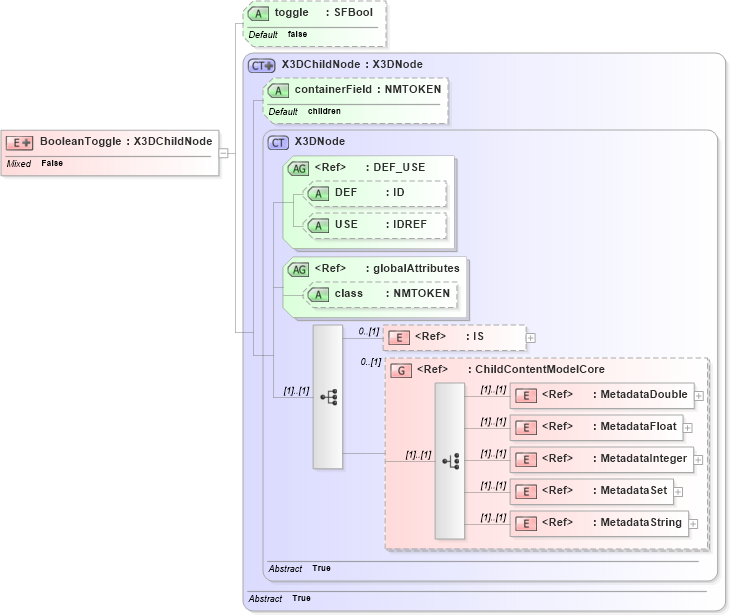The width and height of the screenshot is (730, 615).
Task: Click the E icon of MetadataFloat
Action: point(526,427)
